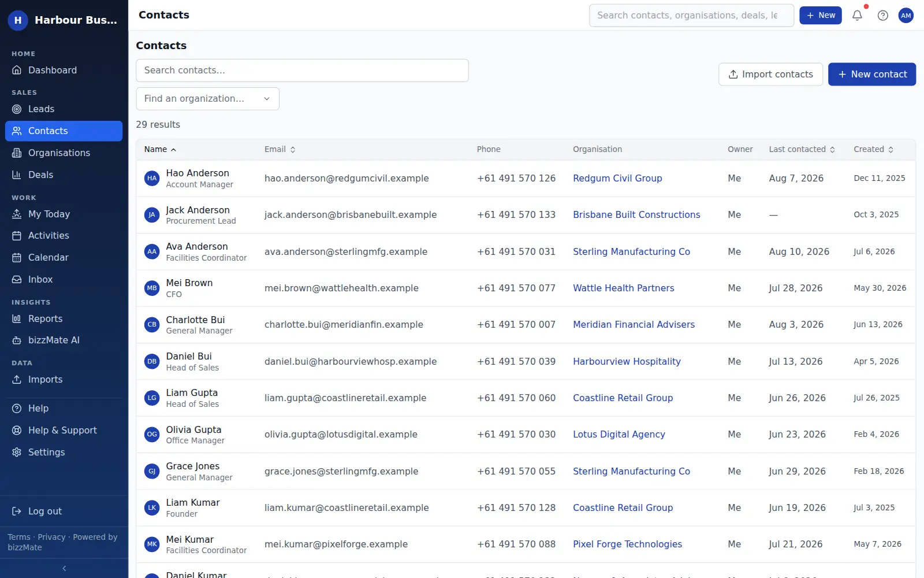Viewport: 924px width, 578px height.
Task: Click mei.kumar@pixelforge.example email
Action: coord(336,544)
